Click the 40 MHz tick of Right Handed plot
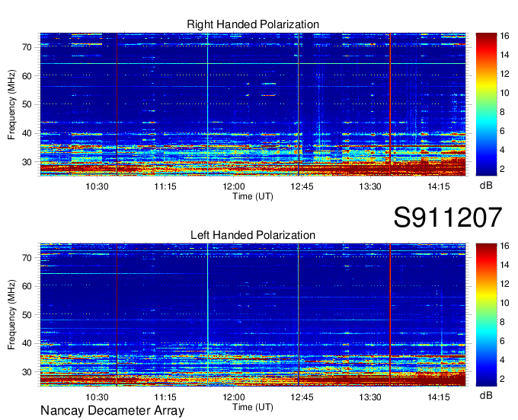Viewport: 518px width, 420px height. [x=27, y=134]
